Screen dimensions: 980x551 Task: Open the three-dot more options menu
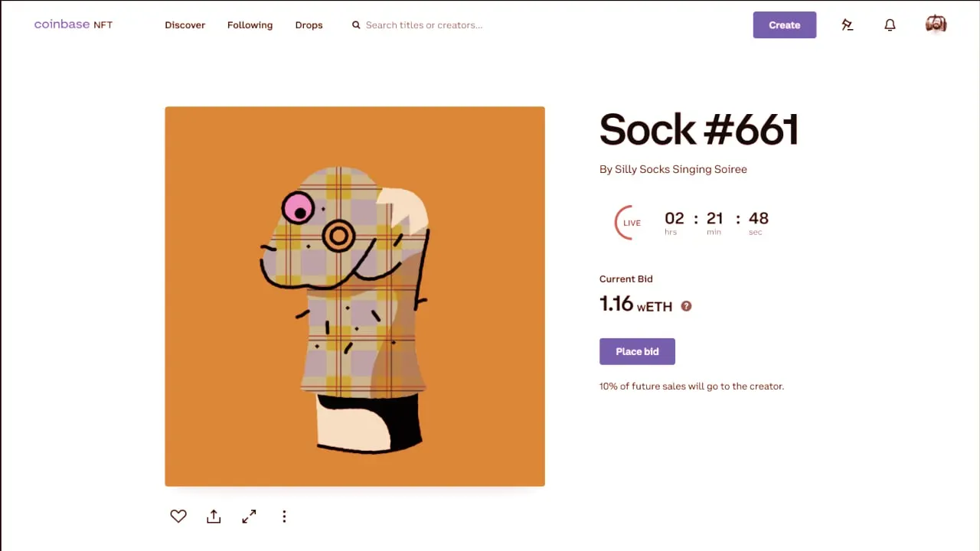[x=284, y=517]
